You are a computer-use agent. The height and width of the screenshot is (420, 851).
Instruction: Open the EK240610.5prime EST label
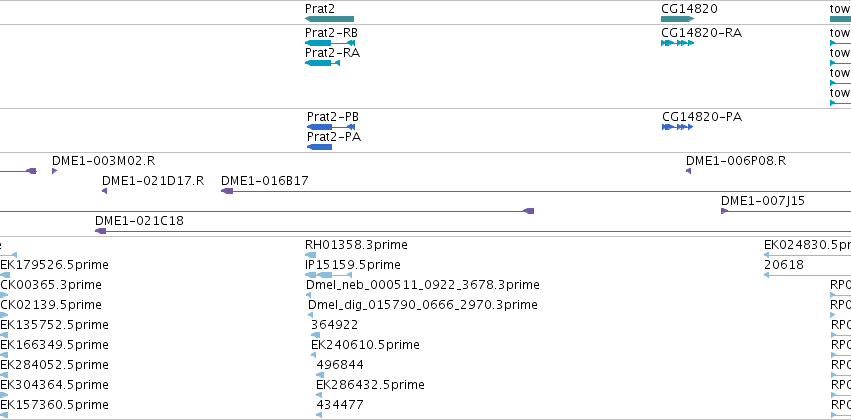365,345
